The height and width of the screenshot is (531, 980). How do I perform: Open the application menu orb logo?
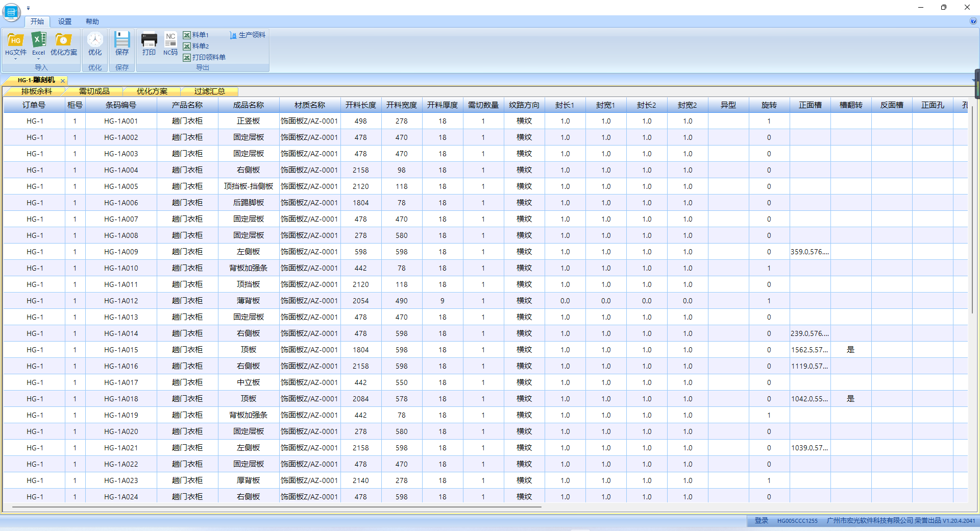pos(11,12)
